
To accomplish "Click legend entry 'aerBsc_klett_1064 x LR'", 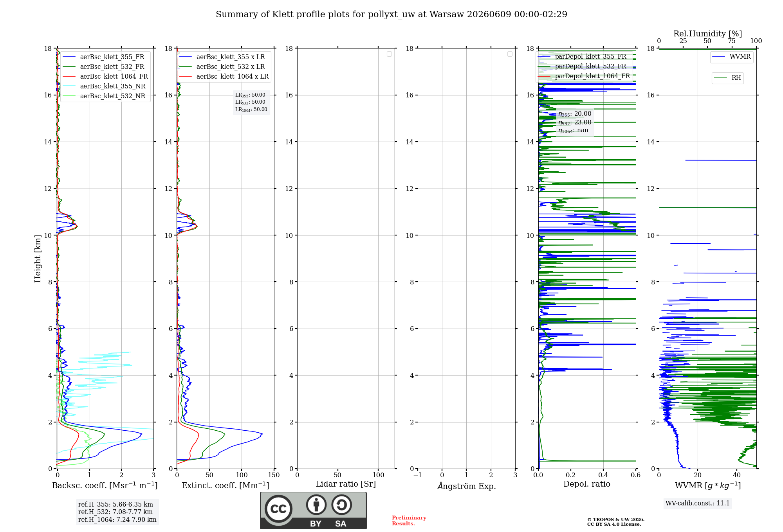I will click(233, 77).
